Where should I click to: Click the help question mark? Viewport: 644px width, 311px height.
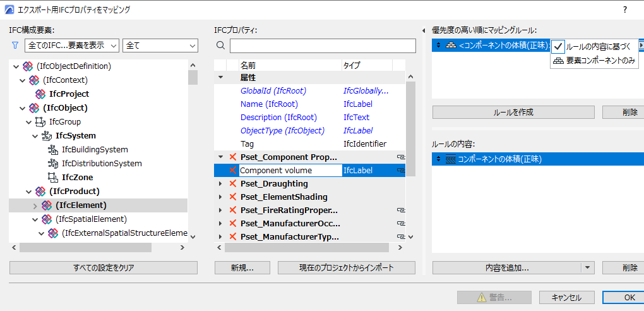click(x=625, y=10)
